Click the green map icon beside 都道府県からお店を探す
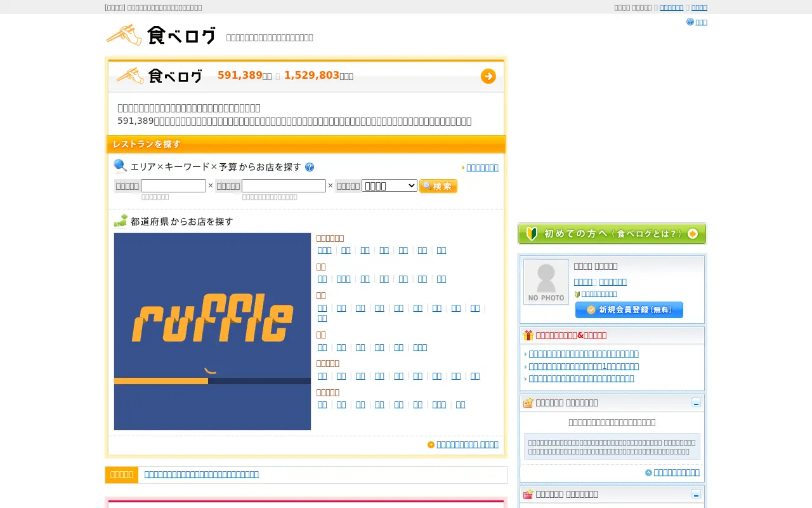 pyautogui.click(x=121, y=221)
